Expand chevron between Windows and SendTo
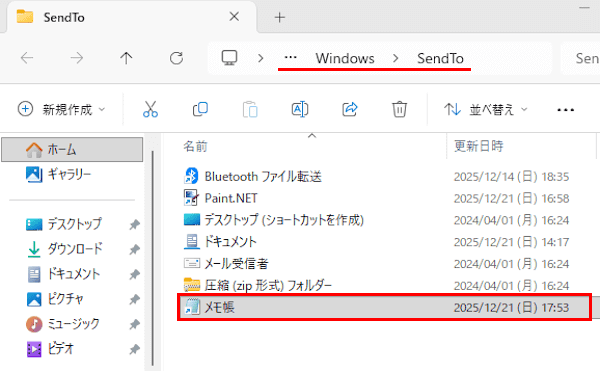 click(396, 58)
